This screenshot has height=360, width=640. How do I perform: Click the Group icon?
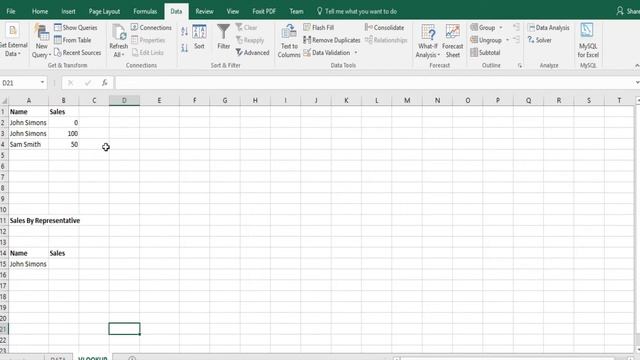pyautogui.click(x=474, y=27)
